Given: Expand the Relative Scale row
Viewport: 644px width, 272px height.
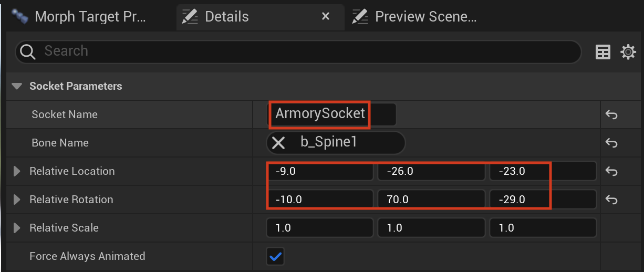Looking at the screenshot, I should (17, 228).
